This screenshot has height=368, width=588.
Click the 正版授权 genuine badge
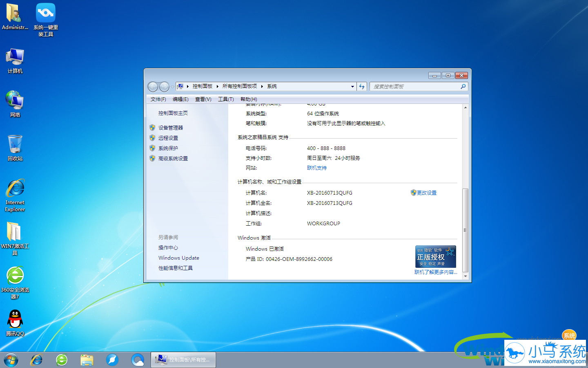click(436, 257)
